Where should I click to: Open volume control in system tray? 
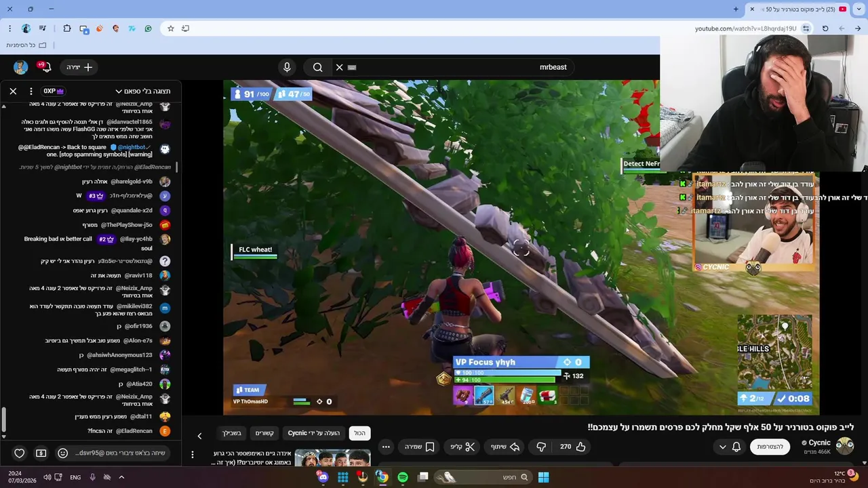click(x=47, y=477)
